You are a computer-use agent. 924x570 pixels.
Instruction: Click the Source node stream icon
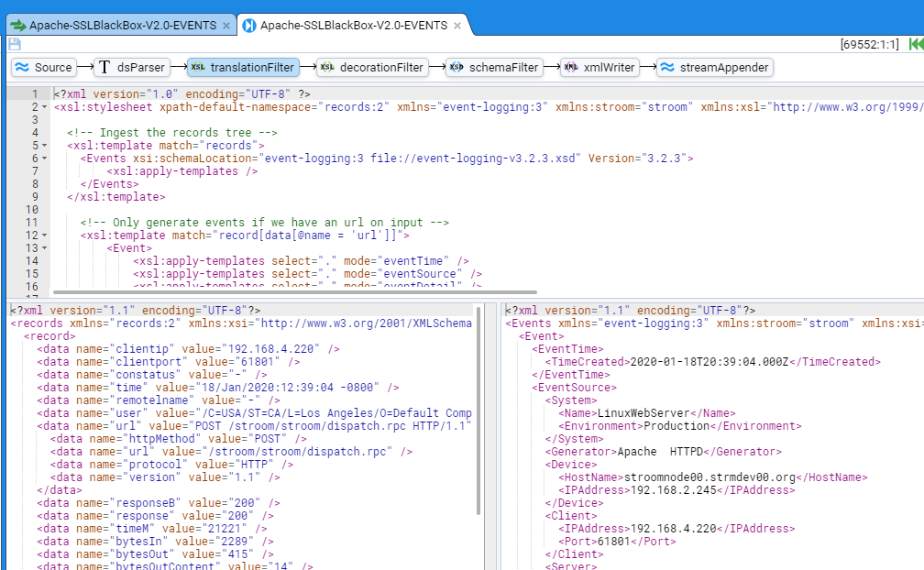[x=24, y=67]
